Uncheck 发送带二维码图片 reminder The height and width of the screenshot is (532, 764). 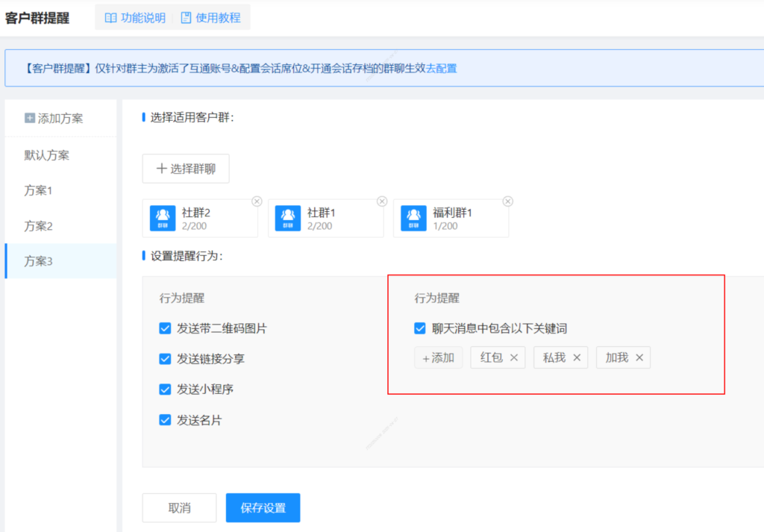(x=166, y=328)
